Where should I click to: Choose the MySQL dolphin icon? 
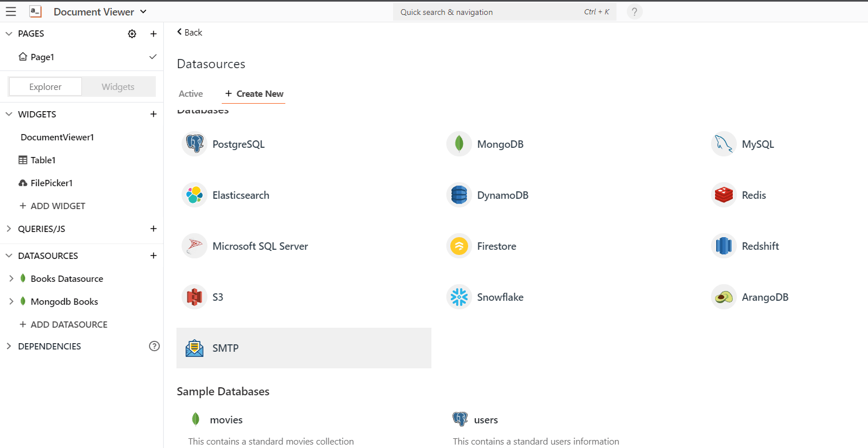tap(724, 144)
